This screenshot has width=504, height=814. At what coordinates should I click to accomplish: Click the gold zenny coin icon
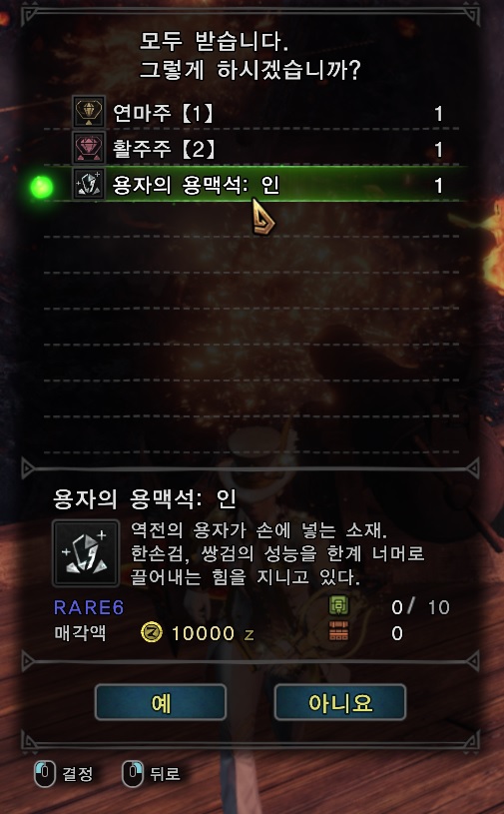[152, 633]
